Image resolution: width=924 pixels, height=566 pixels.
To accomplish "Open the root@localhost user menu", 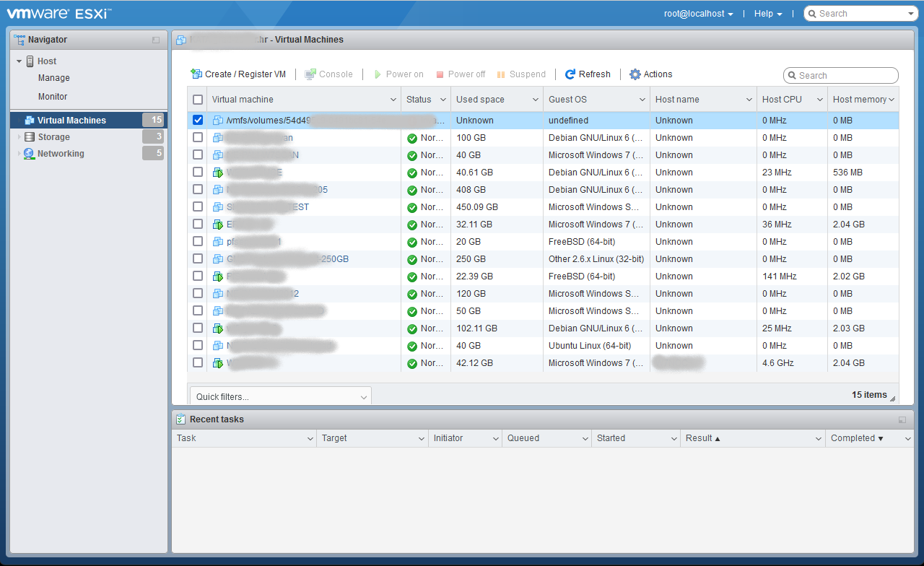I will pos(698,14).
